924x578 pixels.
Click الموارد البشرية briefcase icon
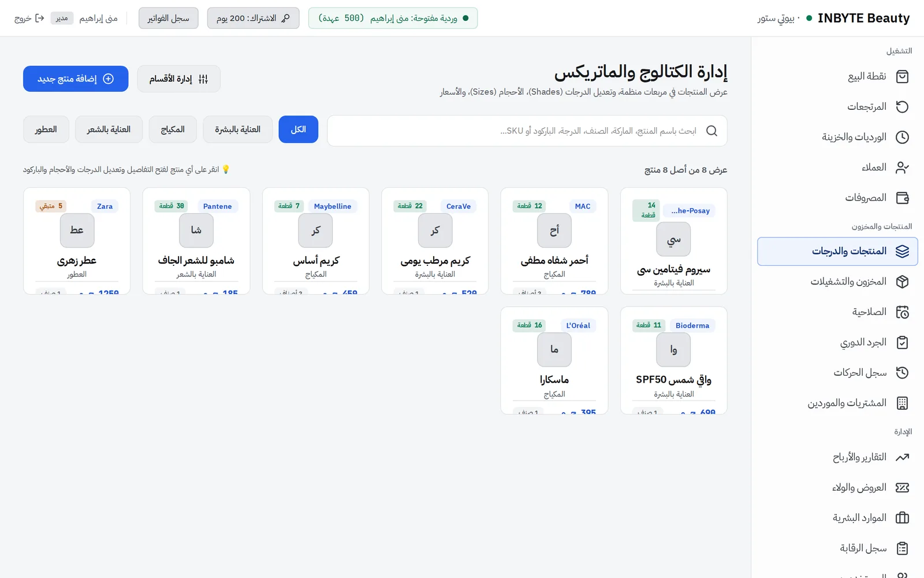[x=902, y=518]
